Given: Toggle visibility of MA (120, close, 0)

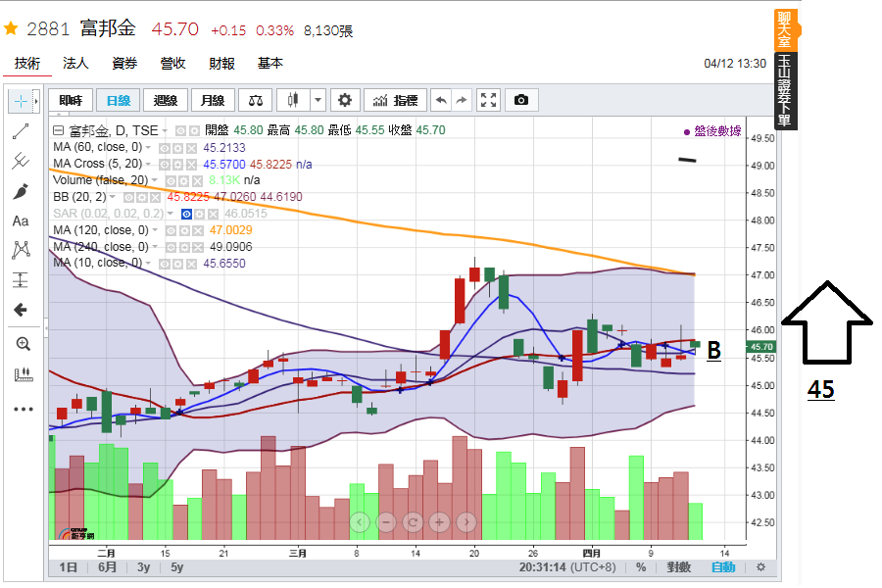Looking at the screenshot, I should (171, 230).
